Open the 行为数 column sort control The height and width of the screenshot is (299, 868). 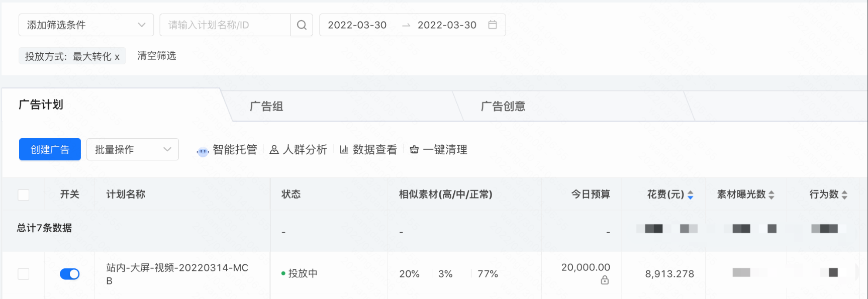845,194
